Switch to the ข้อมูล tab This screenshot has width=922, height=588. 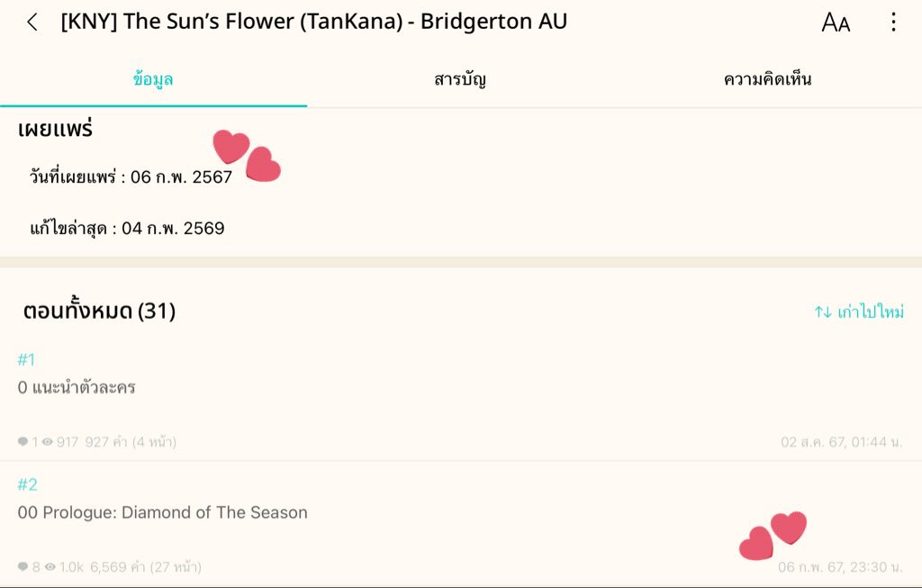[153, 79]
